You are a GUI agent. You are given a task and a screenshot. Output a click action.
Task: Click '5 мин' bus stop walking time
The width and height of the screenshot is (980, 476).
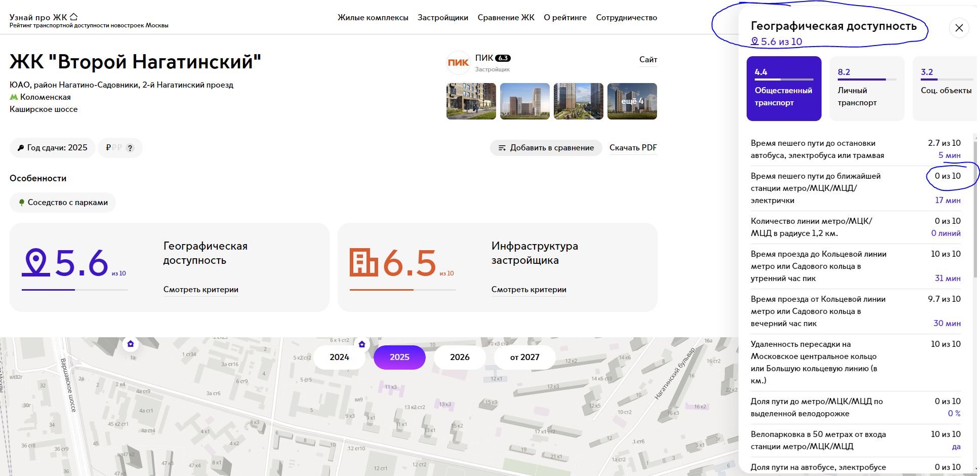point(950,155)
